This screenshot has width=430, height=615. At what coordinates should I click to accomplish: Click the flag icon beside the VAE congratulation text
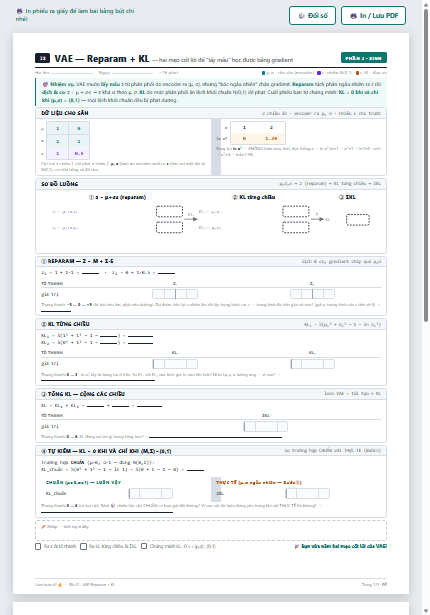(297, 546)
